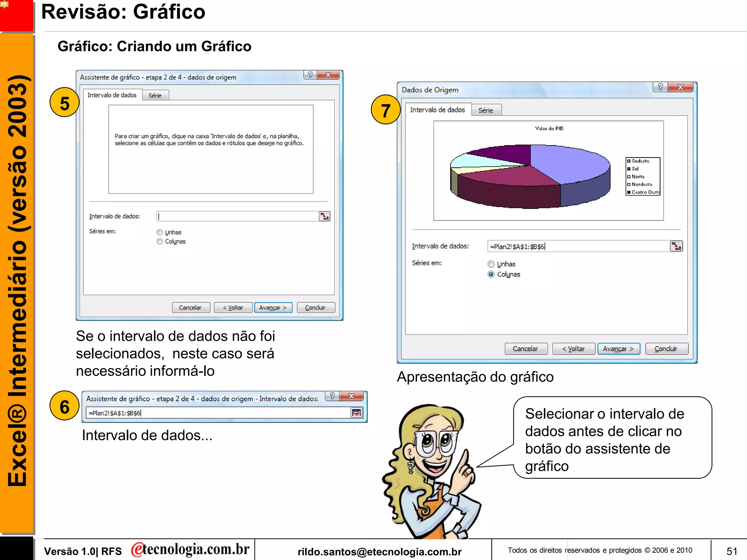Click Avançar > in step 5 dialog

(x=273, y=307)
